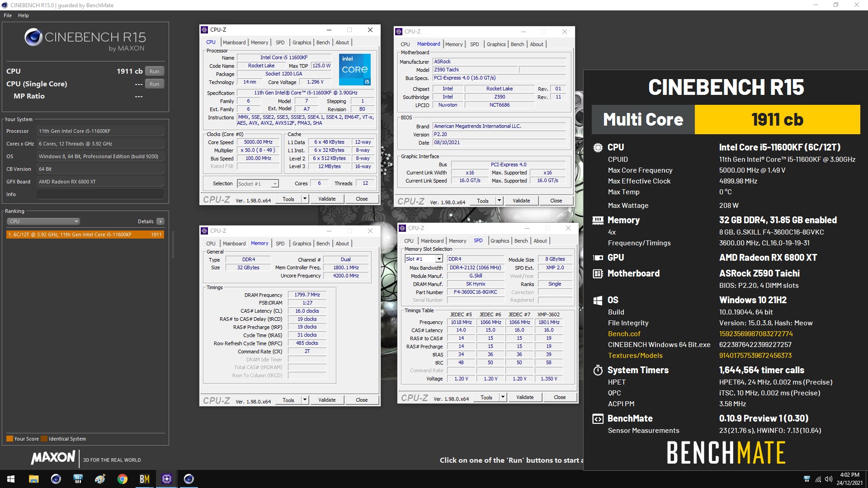The height and width of the screenshot is (488, 868).
Task: Click the yellow Textures/Models label
Action: point(635,356)
